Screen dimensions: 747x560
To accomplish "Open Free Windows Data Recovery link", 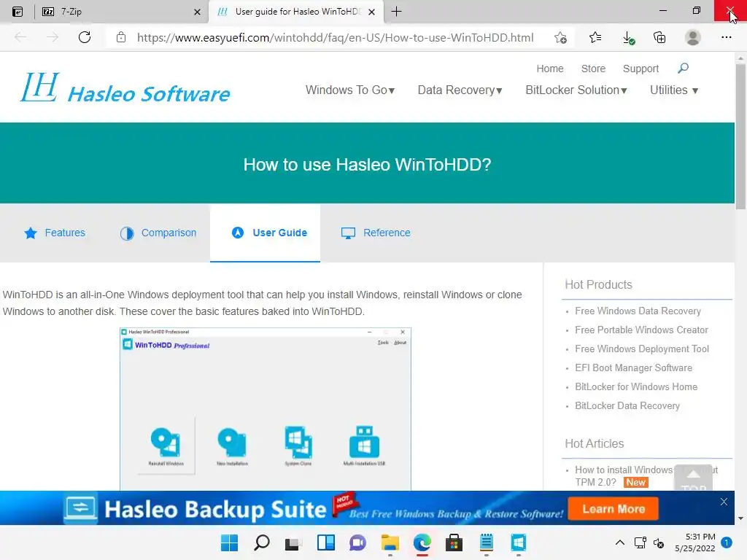I will click(638, 311).
